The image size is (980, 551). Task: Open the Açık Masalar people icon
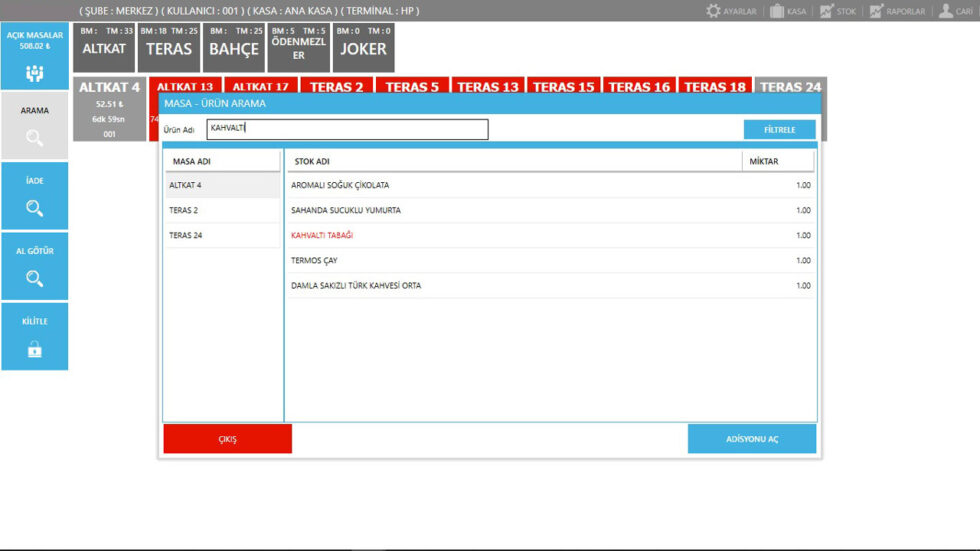coord(35,73)
